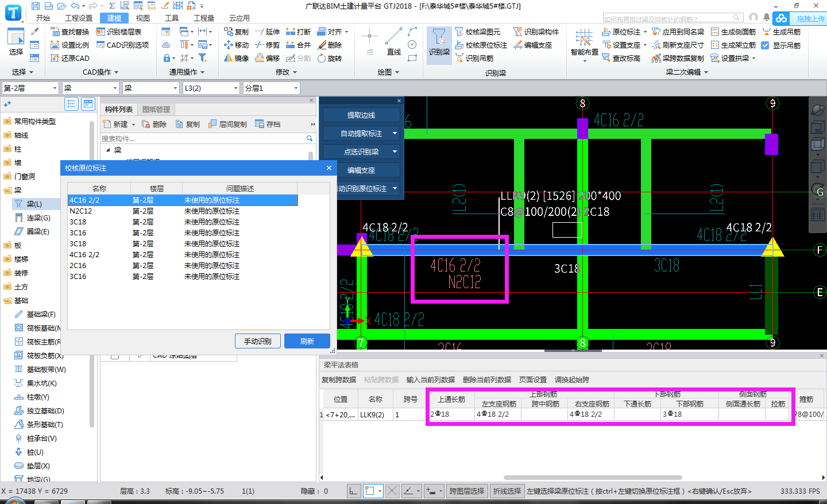This screenshot has width=827, height=504.
Task: Click 还原CAD tool
Action: pyautogui.click(x=69, y=58)
